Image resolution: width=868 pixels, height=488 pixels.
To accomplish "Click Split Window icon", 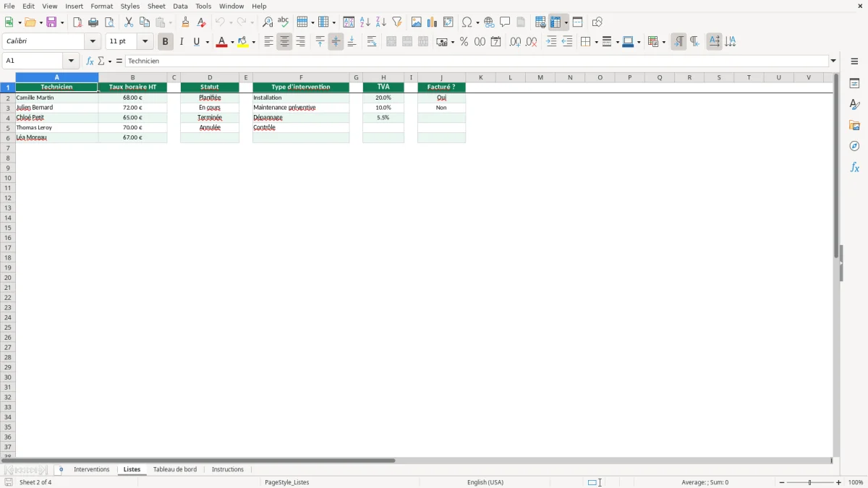I will pyautogui.click(x=578, y=22).
